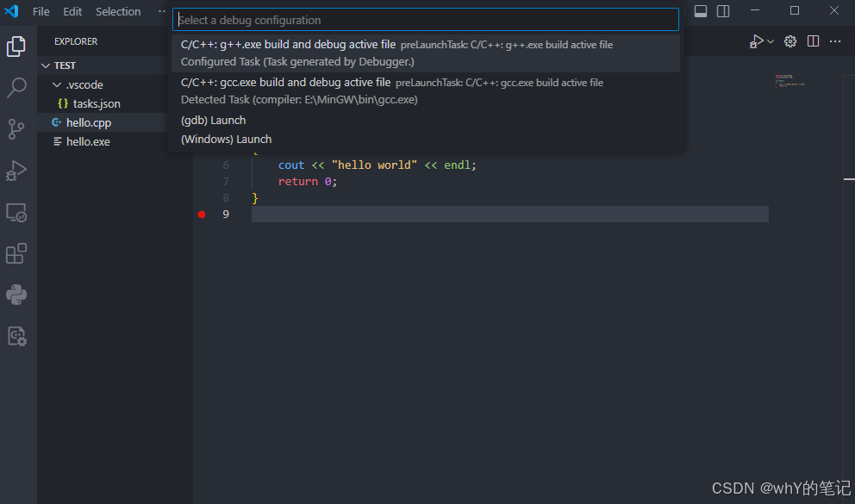Open the Python view in activity bar
This screenshot has height=504, width=855.
(x=16, y=295)
